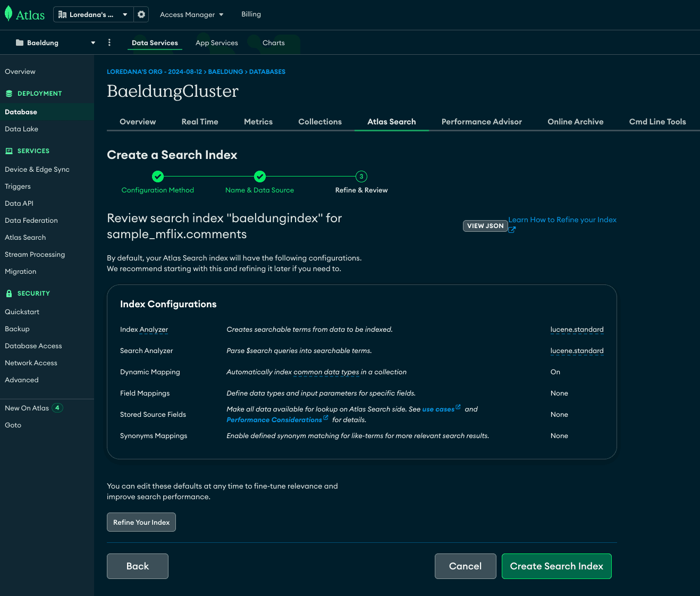Open the Metrics tab
The width and height of the screenshot is (700, 596).
pyautogui.click(x=258, y=122)
